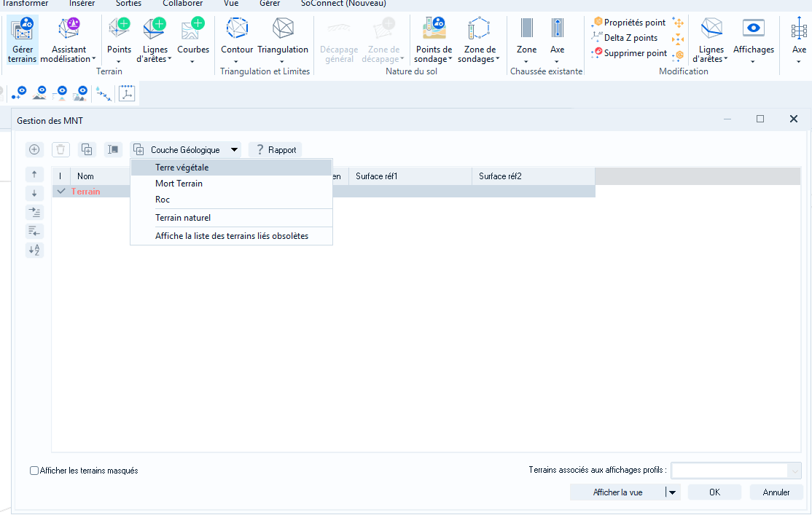The width and height of the screenshot is (812, 515).
Task: Click the coordinate system toolbar icon
Action: pyautogui.click(x=127, y=94)
